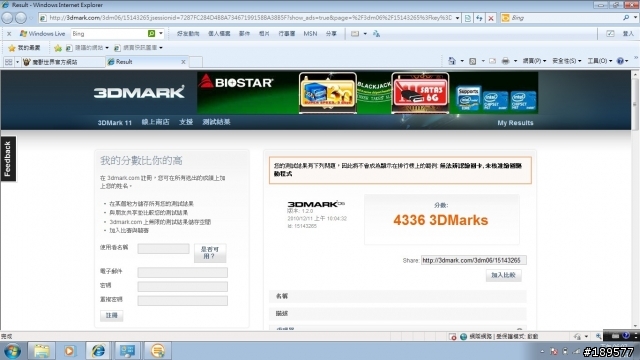
Task: Open the My Results link
Action: pyautogui.click(x=515, y=123)
